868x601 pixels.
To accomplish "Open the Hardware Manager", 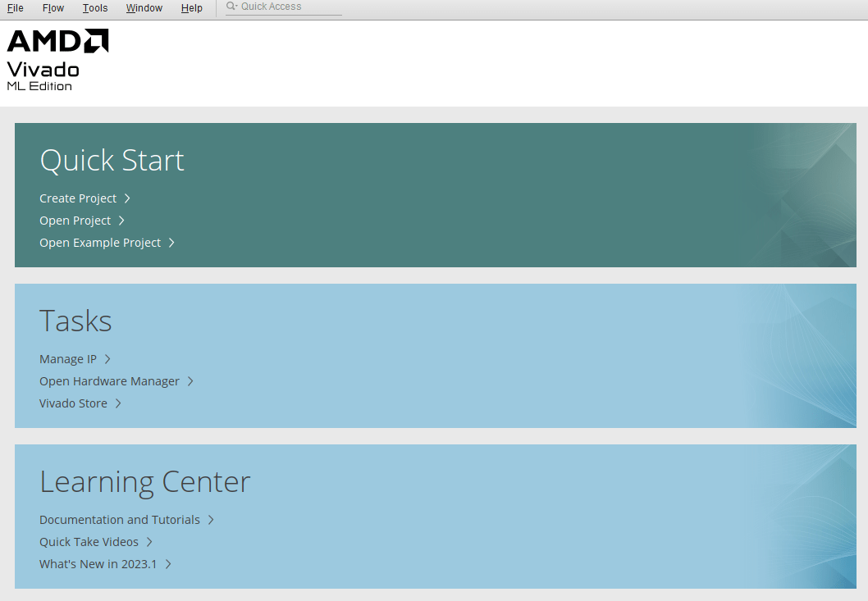I will pyautogui.click(x=109, y=380).
